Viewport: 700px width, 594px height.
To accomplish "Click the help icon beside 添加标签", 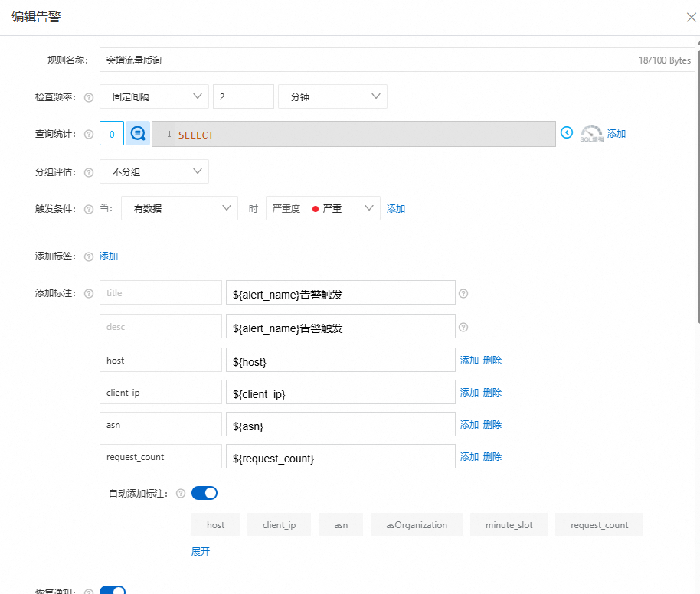I will click(x=88, y=256).
